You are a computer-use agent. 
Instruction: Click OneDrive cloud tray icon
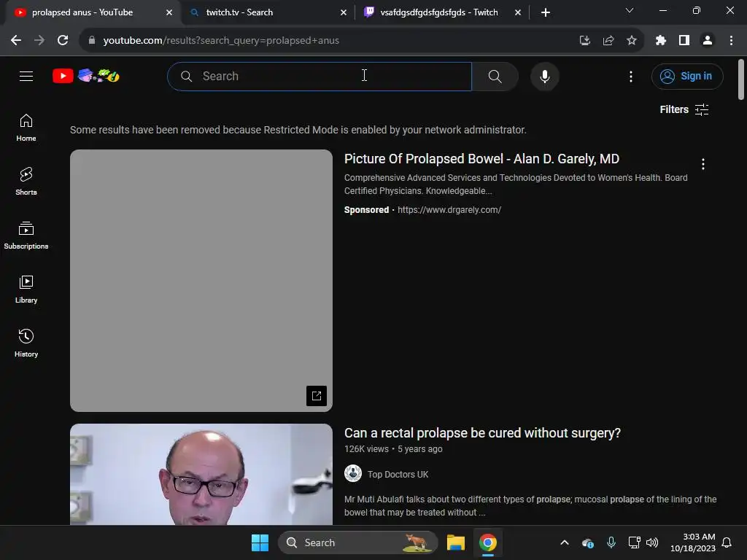click(x=588, y=542)
